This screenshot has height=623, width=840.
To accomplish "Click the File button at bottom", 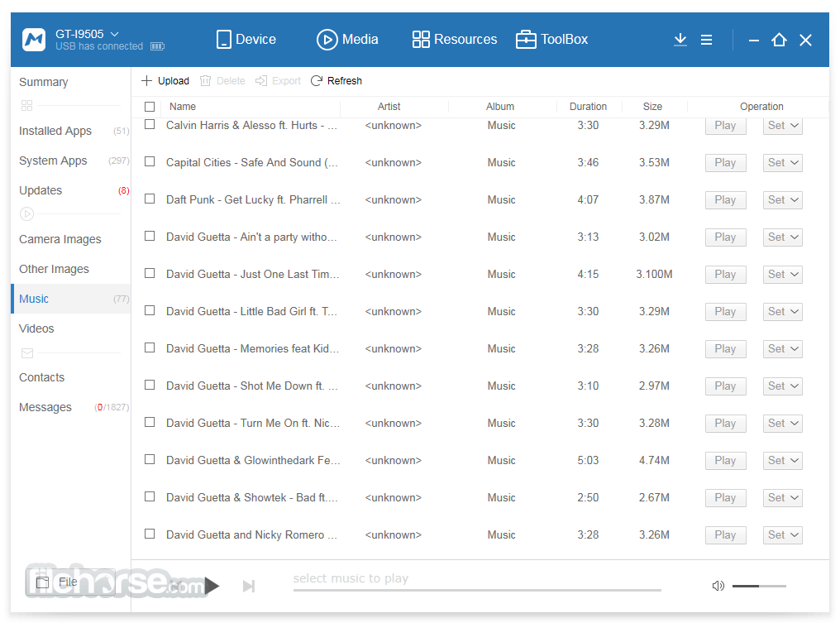I will pyautogui.click(x=70, y=582).
